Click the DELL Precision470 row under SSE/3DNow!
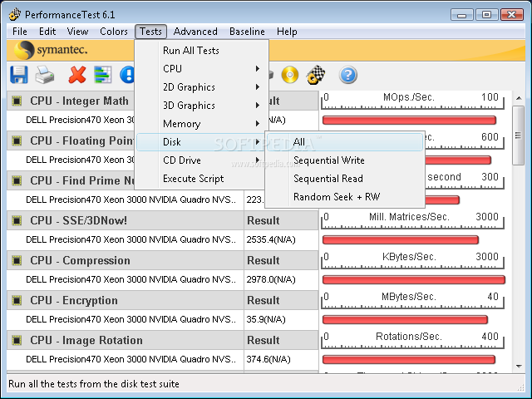Screen dimensions: 532x399 (126, 239)
